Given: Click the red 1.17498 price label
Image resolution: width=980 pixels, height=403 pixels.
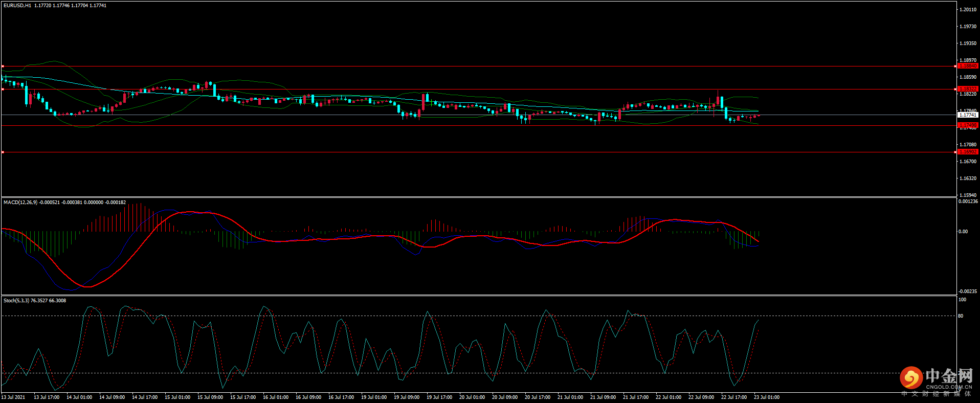Looking at the screenshot, I should pyautogui.click(x=967, y=125).
